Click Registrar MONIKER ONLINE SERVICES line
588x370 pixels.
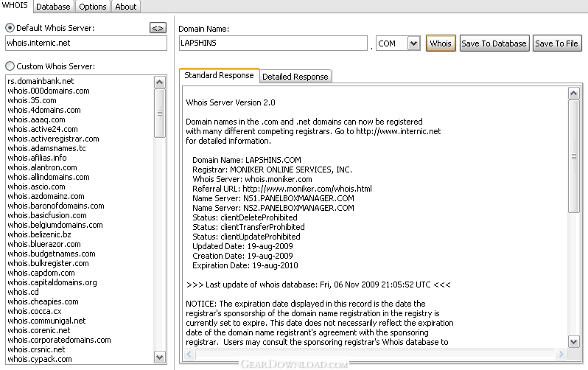pyautogui.click(x=272, y=170)
